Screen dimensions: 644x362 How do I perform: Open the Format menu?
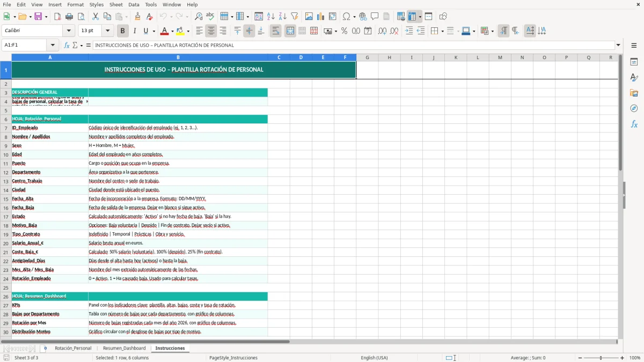point(75,4)
